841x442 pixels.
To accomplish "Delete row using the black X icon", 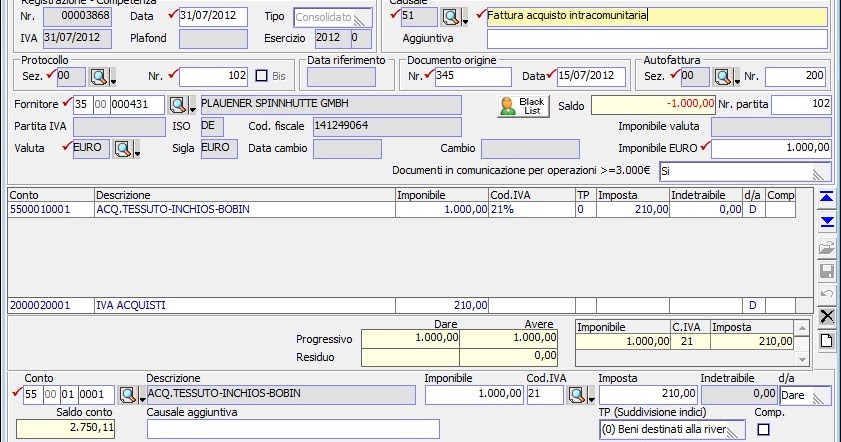I will (827, 316).
